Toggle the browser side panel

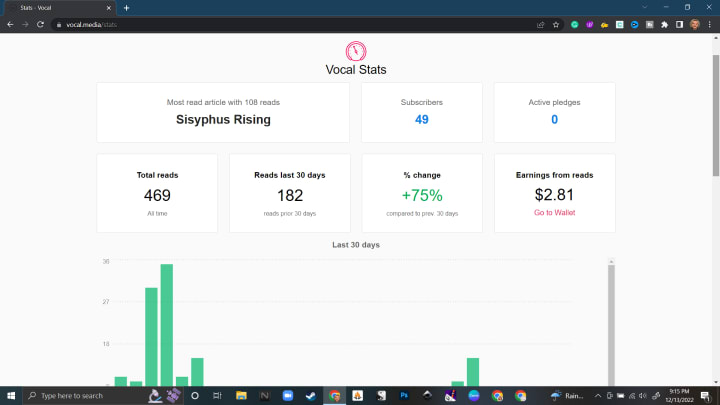[x=680, y=25]
